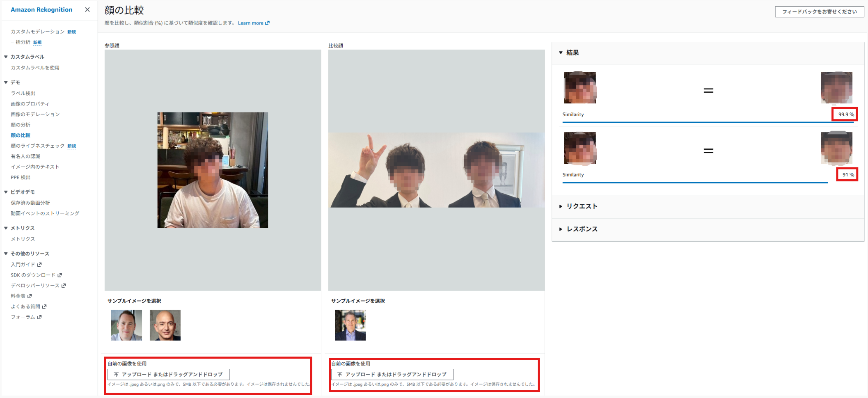Viewport: 868px width, 398px height.
Task: Open デベロッパーリソース external link
Action: [38, 286]
